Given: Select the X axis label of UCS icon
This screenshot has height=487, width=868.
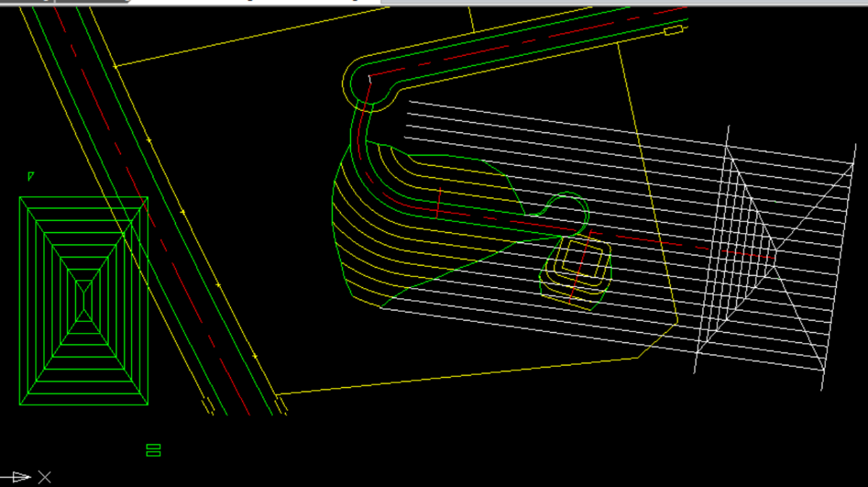Looking at the screenshot, I should coord(45,477).
